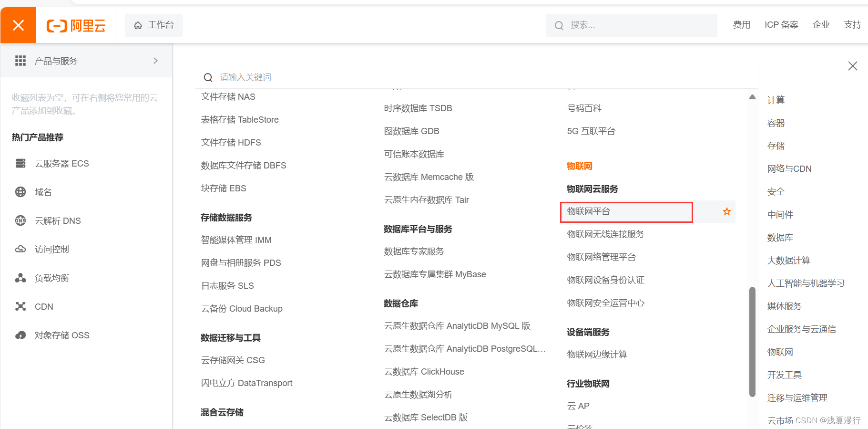Image resolution: width=868 pixels, height=429 pixels.
Task: Jump to 中间件 category
Action: (780, 214)
